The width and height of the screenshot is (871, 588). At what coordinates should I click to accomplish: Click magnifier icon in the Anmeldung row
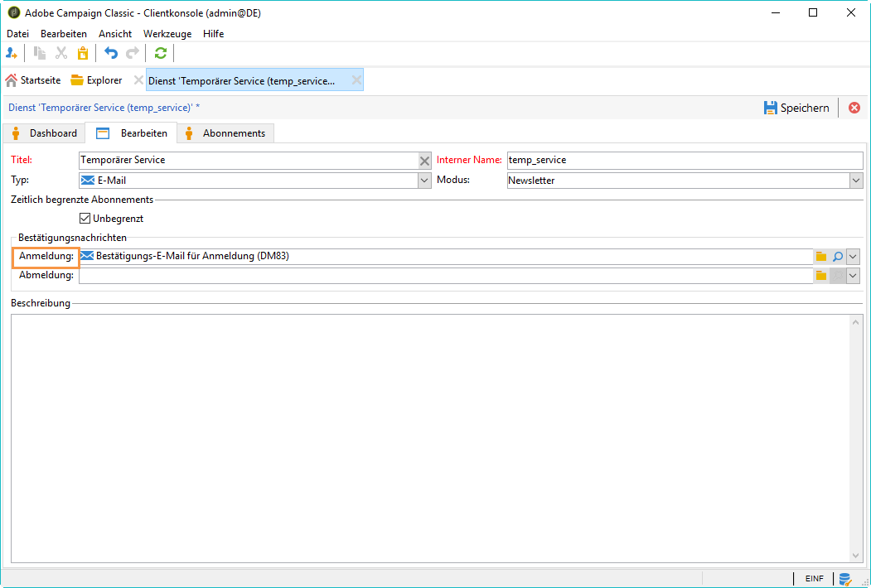click(x=838, y=257)
